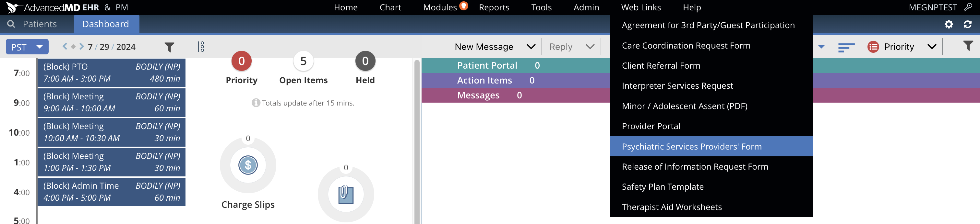This screenshot has width=980, height=224.
Task: Open the Help menu
Action: coord(692,7)
